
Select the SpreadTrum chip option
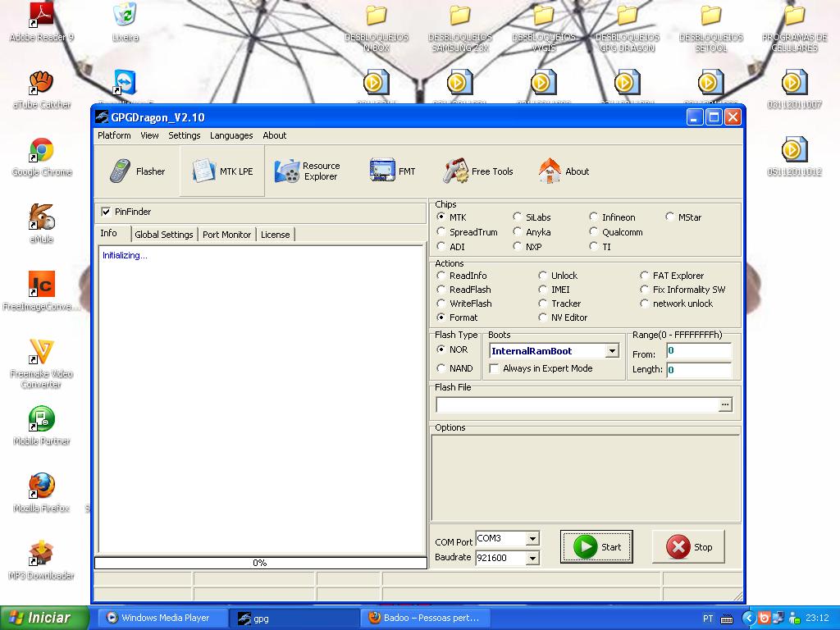pyautogui.click(x=441, y=232)
